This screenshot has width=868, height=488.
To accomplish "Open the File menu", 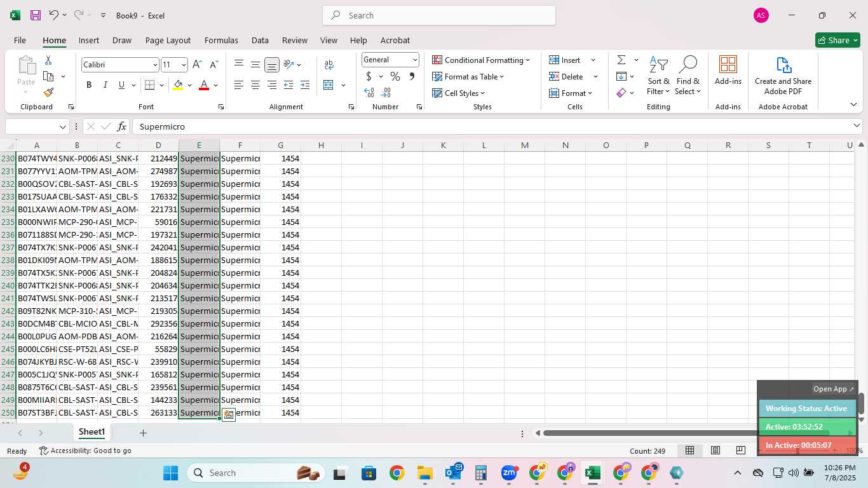I will pos(20,40).
